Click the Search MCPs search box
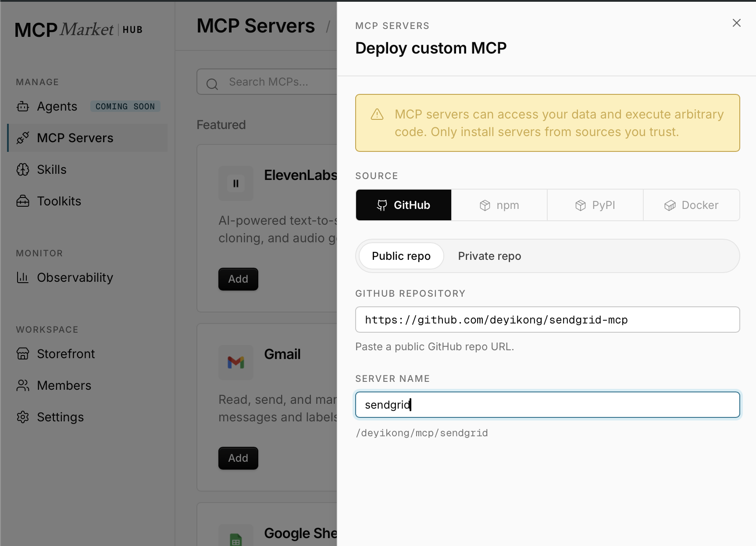The image size is (756, 546). (267, 82)
